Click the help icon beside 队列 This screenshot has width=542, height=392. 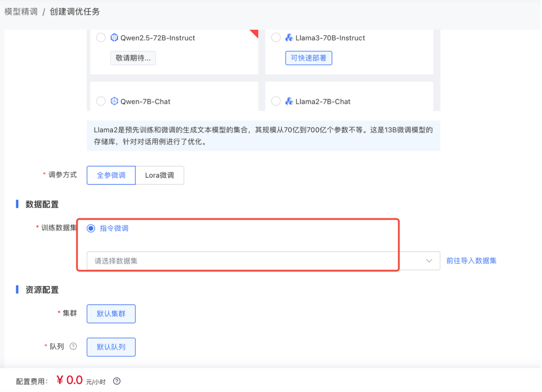73,346
